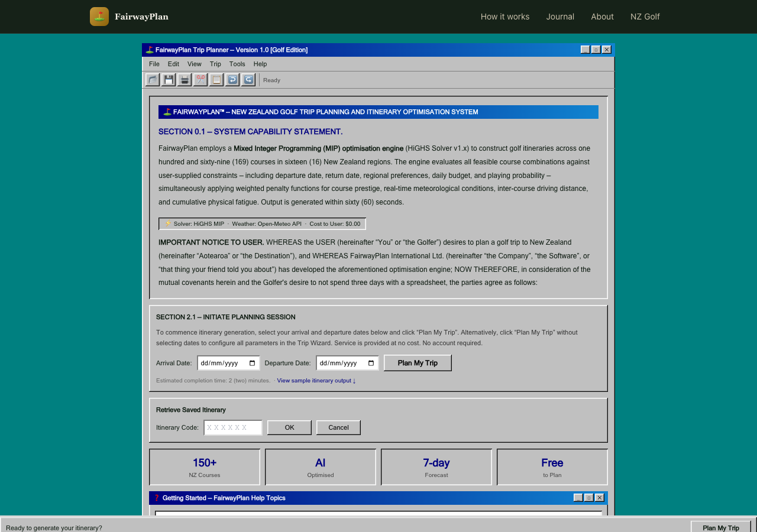
Task: Click the Print toolbar icon
Action: point(185,80)
